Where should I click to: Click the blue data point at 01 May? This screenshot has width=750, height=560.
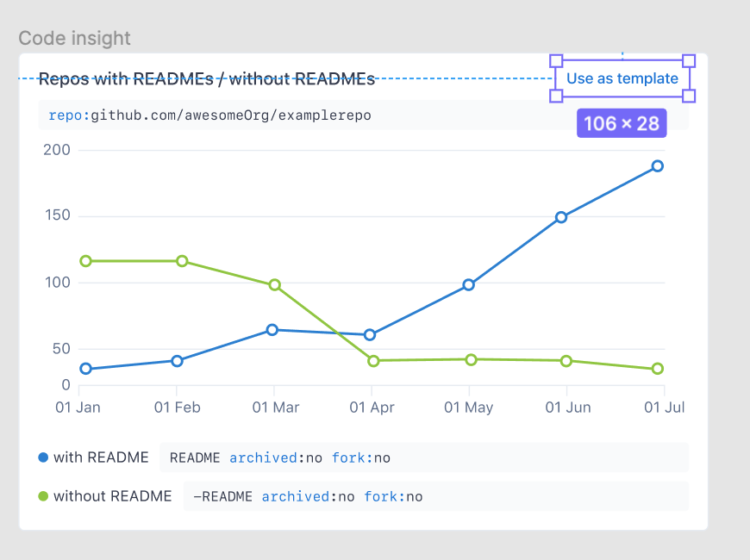click(469, 285)
